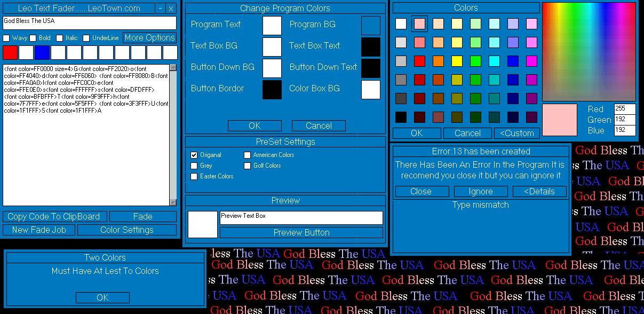644x314 pixels.
Task: Open Color Settings
Action: (126, 230)
